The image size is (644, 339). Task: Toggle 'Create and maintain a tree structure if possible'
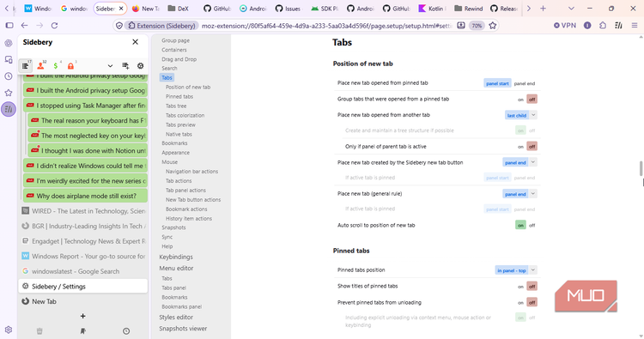click(x=526, y=130)
